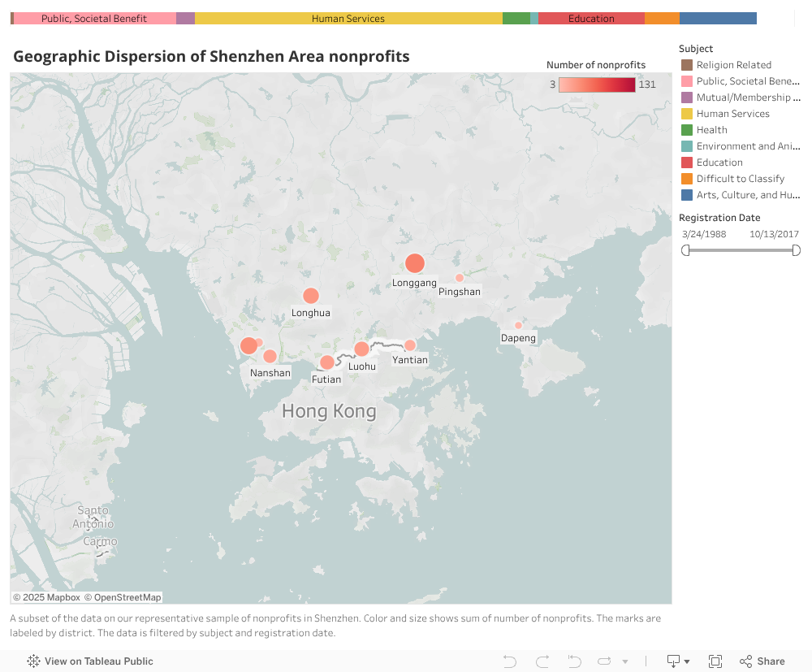
Task: Click the left Registration Date slider handle
Action: tap(685, 250)
